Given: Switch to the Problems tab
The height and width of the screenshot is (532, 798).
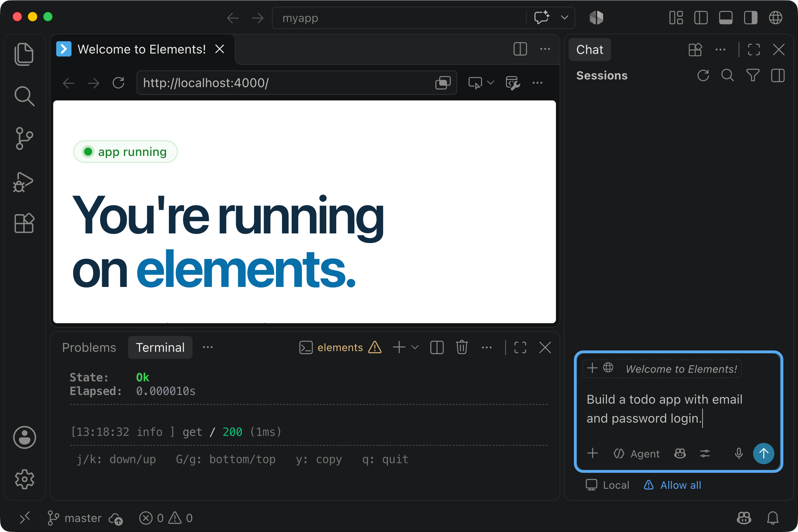Looking at the screenshot, I should tap(89, 347).
